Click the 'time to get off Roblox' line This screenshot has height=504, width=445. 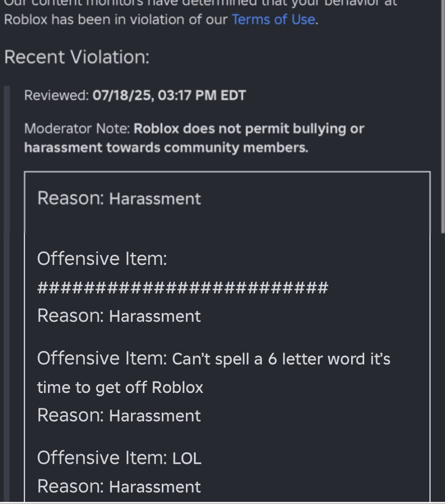pos(120,387)
